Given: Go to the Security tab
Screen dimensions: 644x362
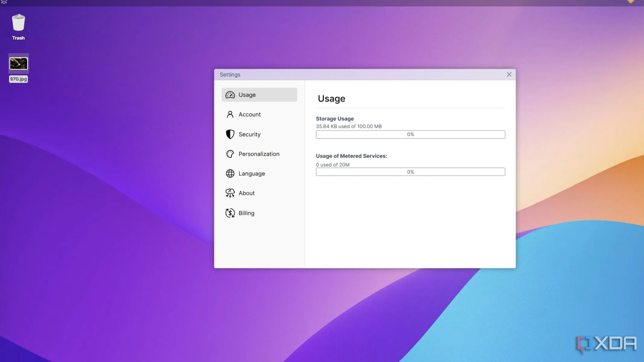Looking at the screenshot, I should pos(259,134).
